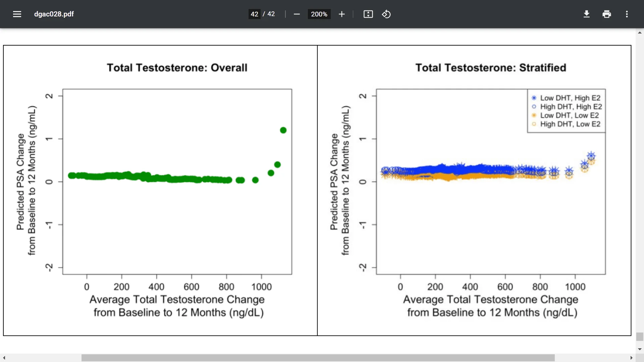Rotate the document counterclockwise
This screenshot has height=362, width=644.
[386, 14]
